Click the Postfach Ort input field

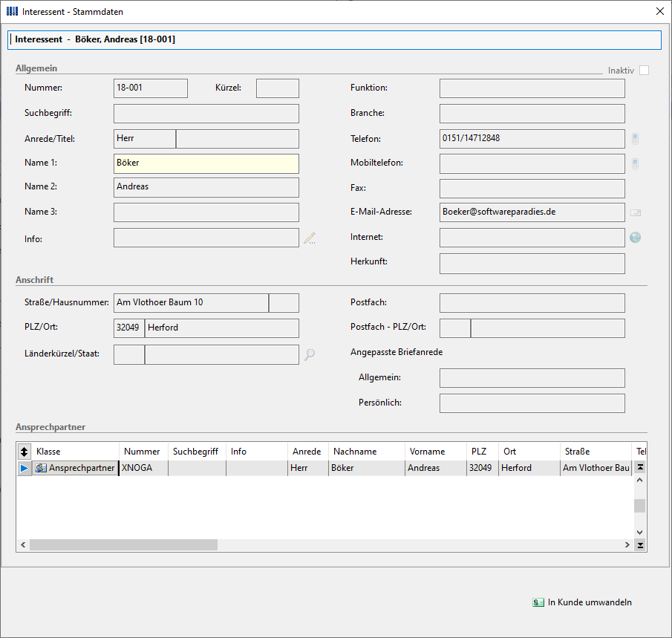548,328
